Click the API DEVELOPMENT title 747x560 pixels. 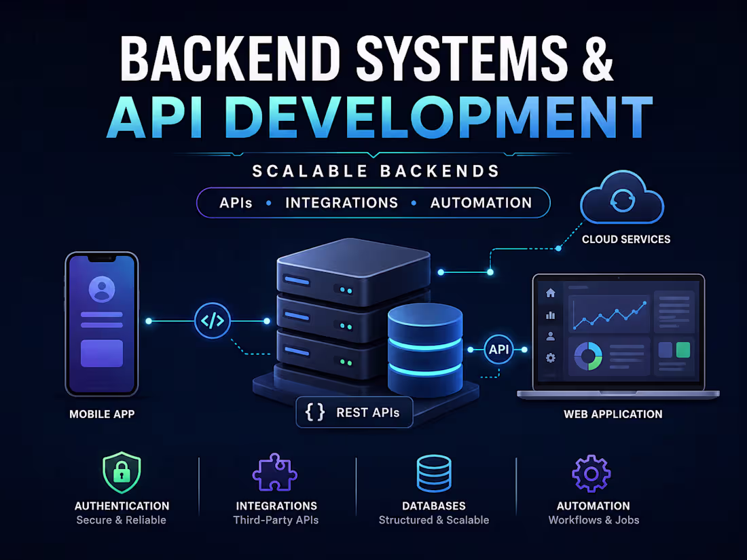tap(380, 117)
